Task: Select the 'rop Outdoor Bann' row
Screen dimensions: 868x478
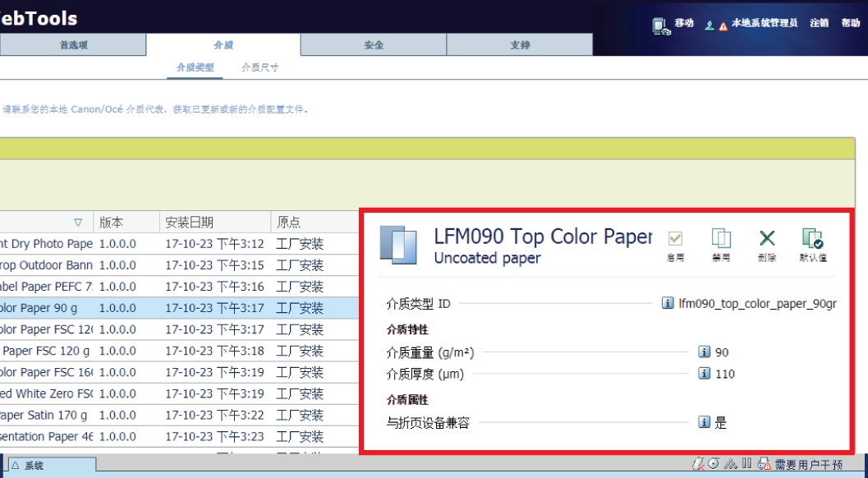Action: 179,265
